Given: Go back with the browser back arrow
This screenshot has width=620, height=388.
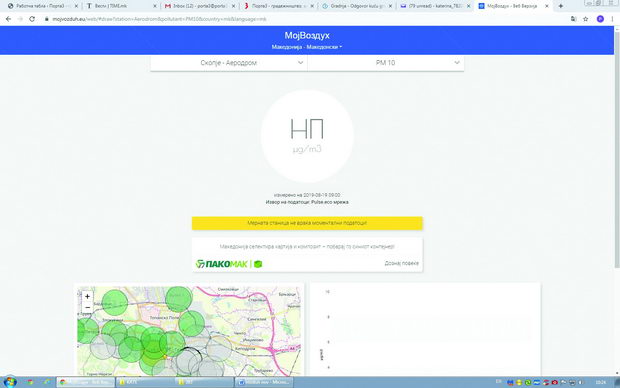Looking at the screenshot, I should point(8,19).
